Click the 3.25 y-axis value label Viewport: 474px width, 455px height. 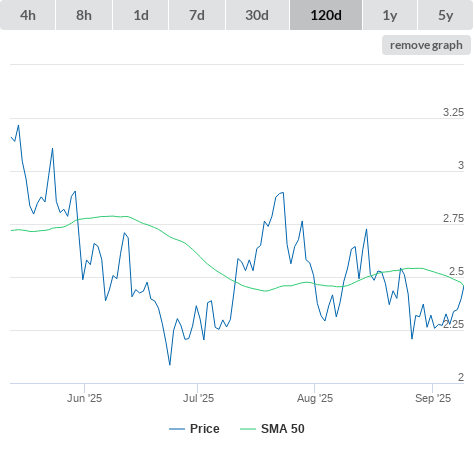coord(453,112)
